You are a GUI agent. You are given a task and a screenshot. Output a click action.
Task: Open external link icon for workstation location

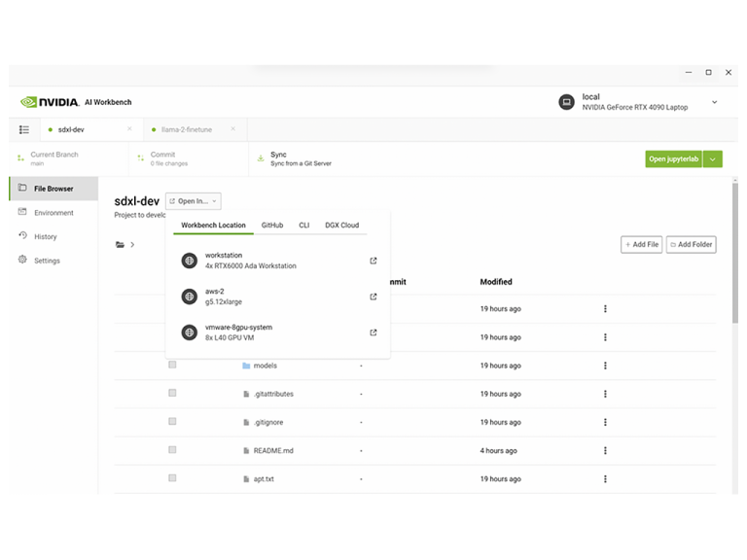[x=373, y=261]
